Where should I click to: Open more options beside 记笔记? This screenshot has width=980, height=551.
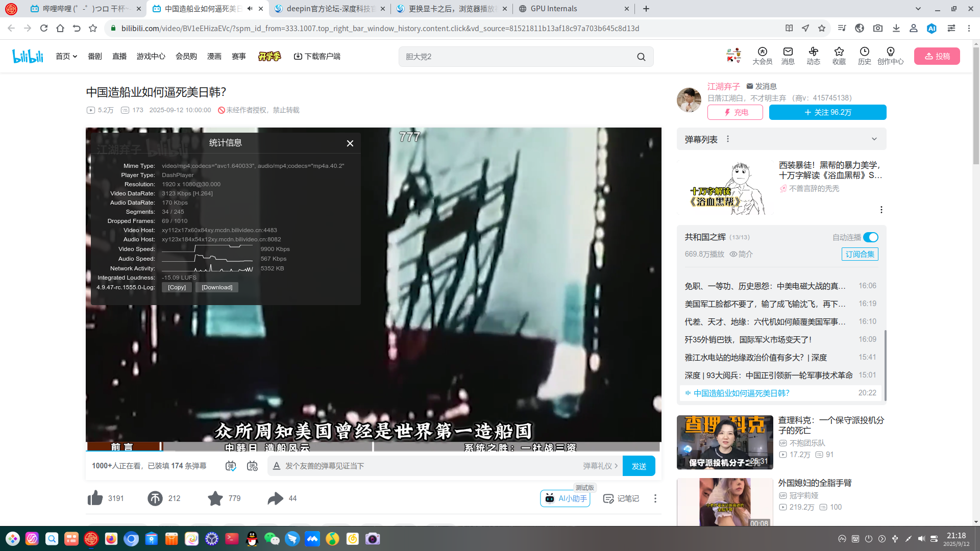click(x=655, y=498)
